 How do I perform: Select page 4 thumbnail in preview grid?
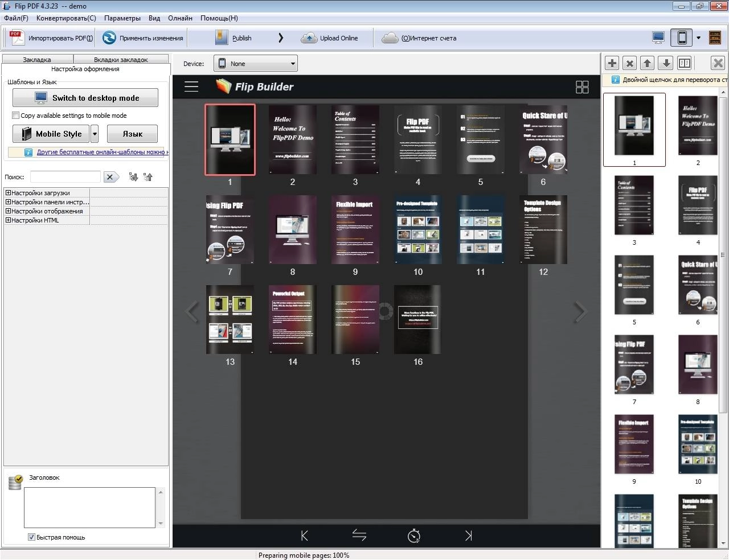[418, 139]
